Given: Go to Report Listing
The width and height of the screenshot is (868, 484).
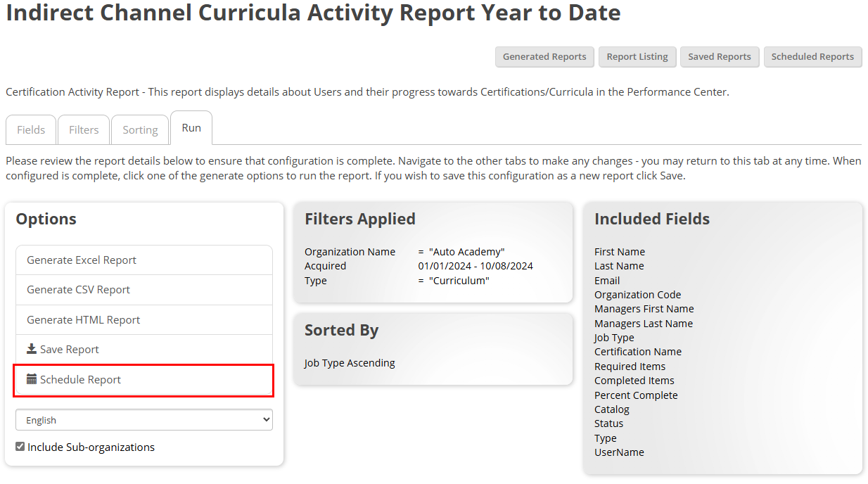Looking at the screenshot, I should click(x=637, y=57).
